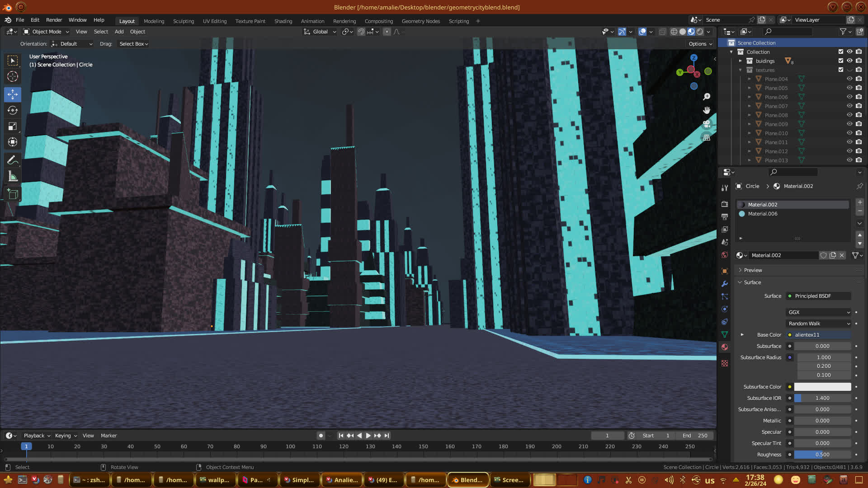Uncheck the buidings collection checkbox

pyautogui.click(x=841, y=61)
